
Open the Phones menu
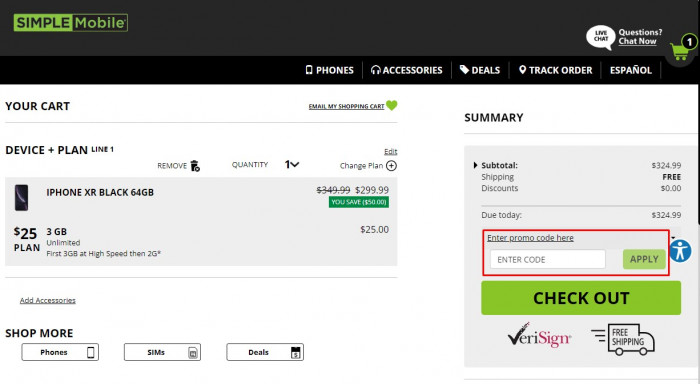pos(329,70)
